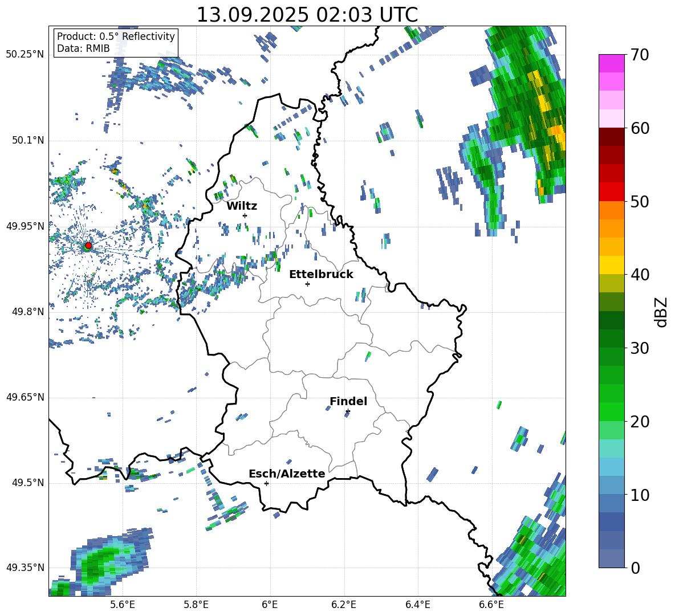Click the Esch/Alzette station cross marker
The image size is (675, 616).
(266, 483)
